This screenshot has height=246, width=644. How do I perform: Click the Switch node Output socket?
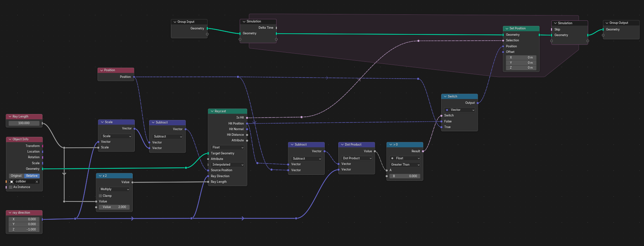pos(478,103)
